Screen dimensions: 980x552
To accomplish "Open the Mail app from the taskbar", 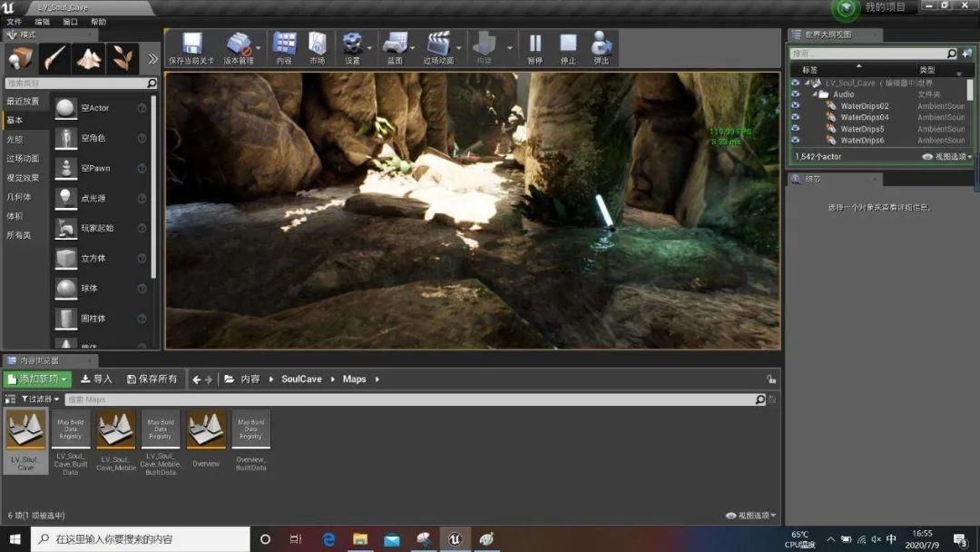I will click(x=392, y=539).
